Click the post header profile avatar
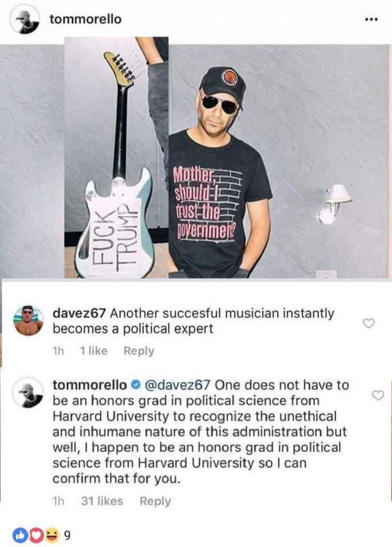The image size is (392, 547). pos(25,20)
